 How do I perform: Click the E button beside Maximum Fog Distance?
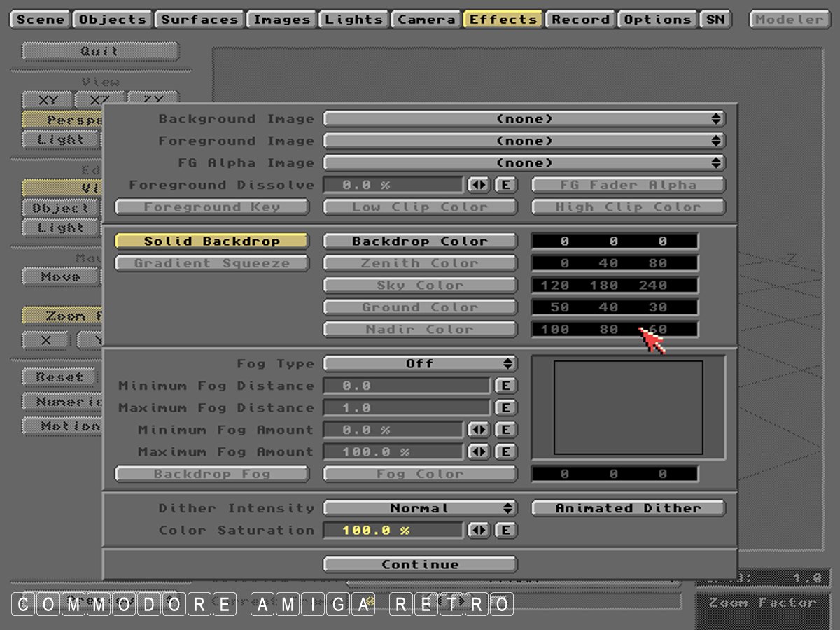point(505,407)
